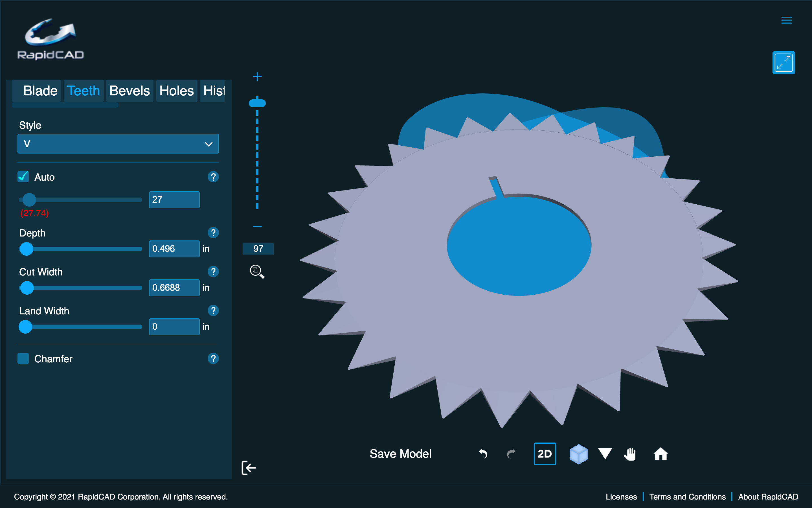
Task: Open the Holes tab
Action: [x=176, y=90]
